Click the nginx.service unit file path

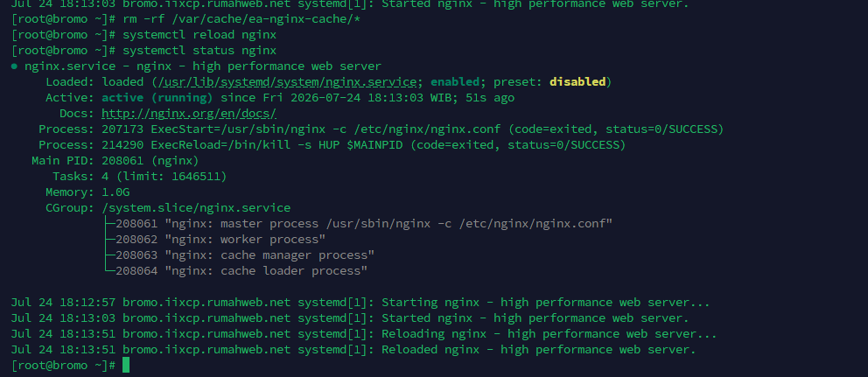tap(287, 82)
